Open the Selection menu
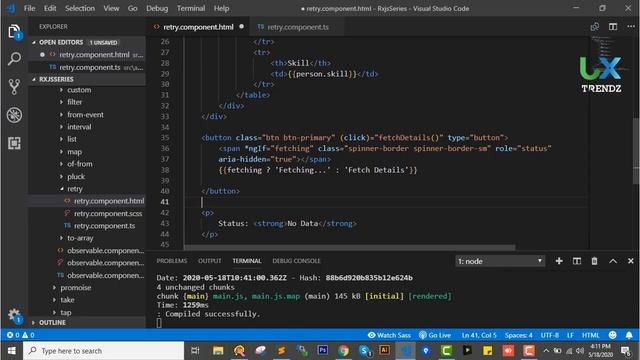The width and height of the screenshot is (640, 360). click(80, 8)
